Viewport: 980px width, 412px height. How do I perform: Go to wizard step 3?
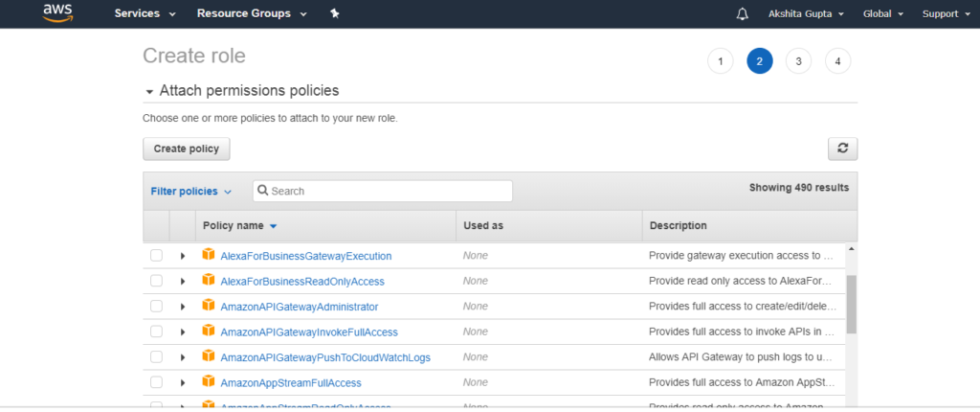(799, 61)
